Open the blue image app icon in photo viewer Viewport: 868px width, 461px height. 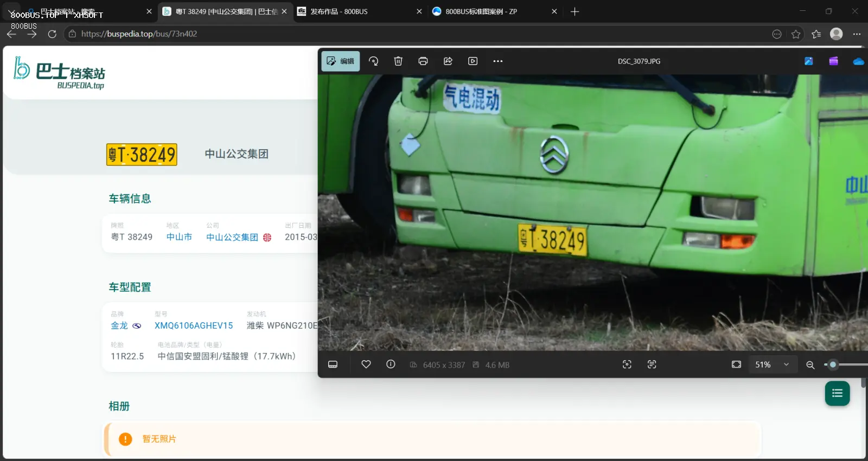[x=809, y=61]
